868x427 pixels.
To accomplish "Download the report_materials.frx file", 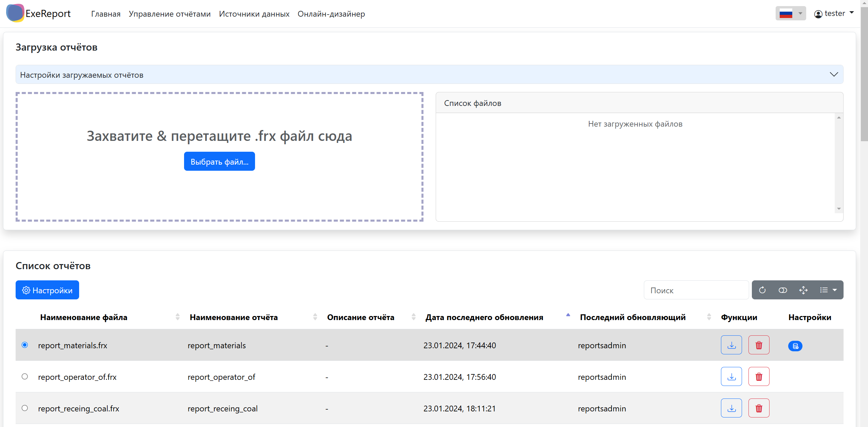I will pos(731,345).
